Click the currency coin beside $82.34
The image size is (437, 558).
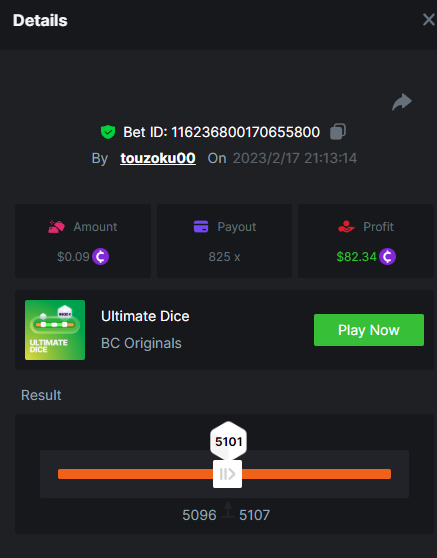[x=388, y=257]
